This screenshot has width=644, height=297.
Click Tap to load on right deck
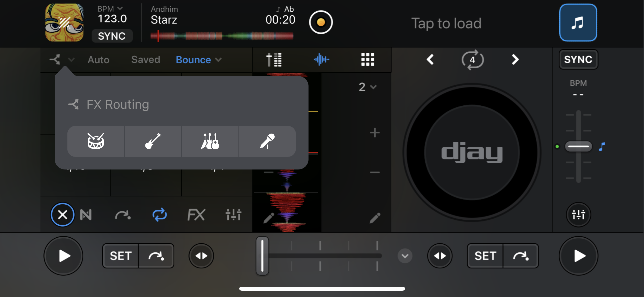[447, 23]
